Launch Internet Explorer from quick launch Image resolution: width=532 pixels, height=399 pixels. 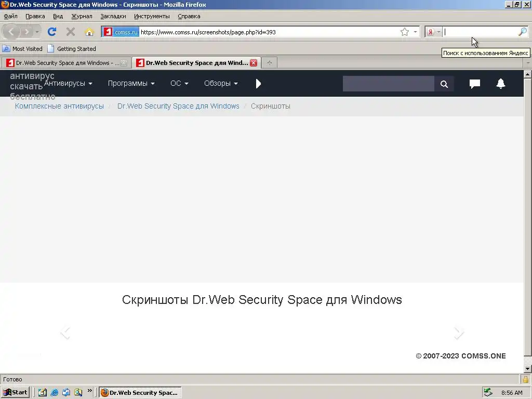(54, 393)
